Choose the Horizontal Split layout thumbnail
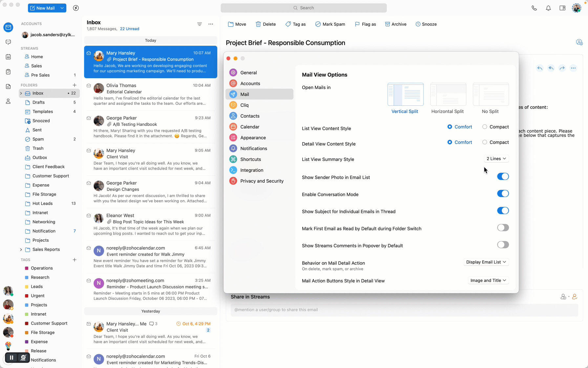Image resolution: width=588 pixels, height=368 pixels. (x=448, y=95)
